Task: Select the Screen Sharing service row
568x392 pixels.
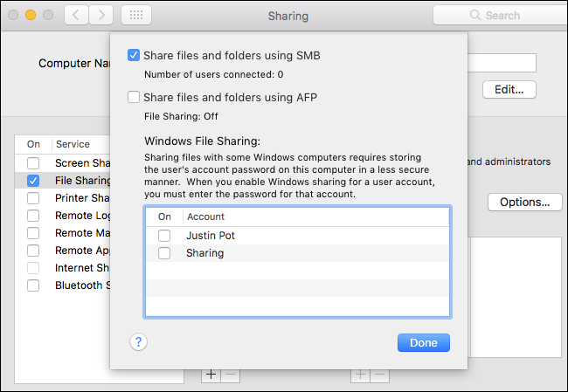Action: [63, 163]
